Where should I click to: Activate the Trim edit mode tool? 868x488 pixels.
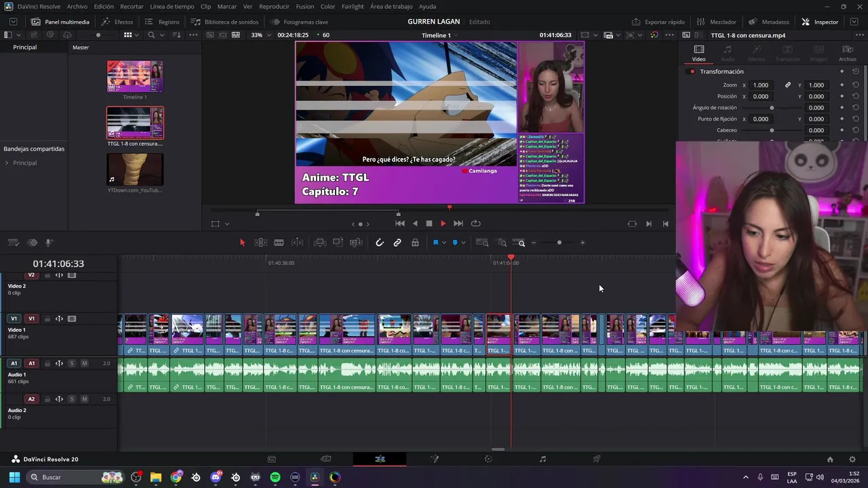pos(260,243)
